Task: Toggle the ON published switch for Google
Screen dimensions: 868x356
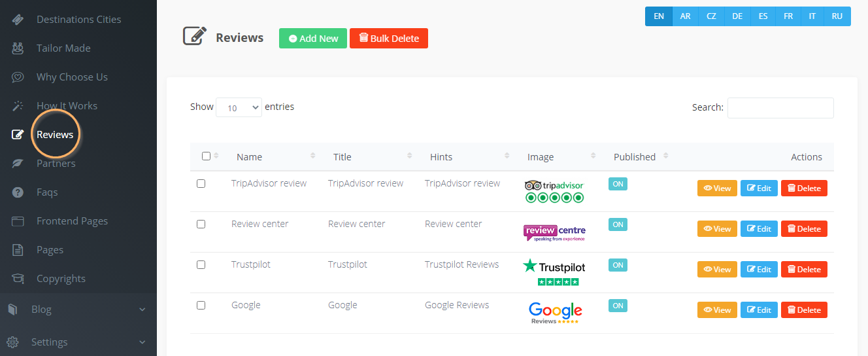Action: 618,306
